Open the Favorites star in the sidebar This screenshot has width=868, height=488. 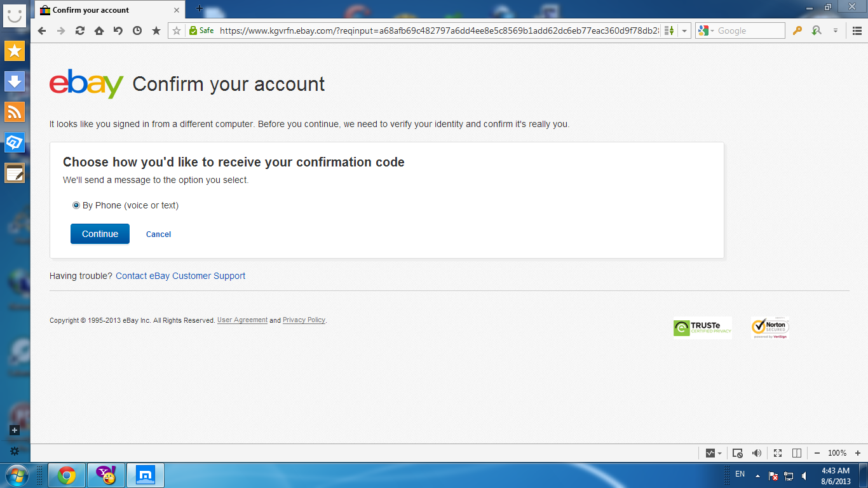14,51
